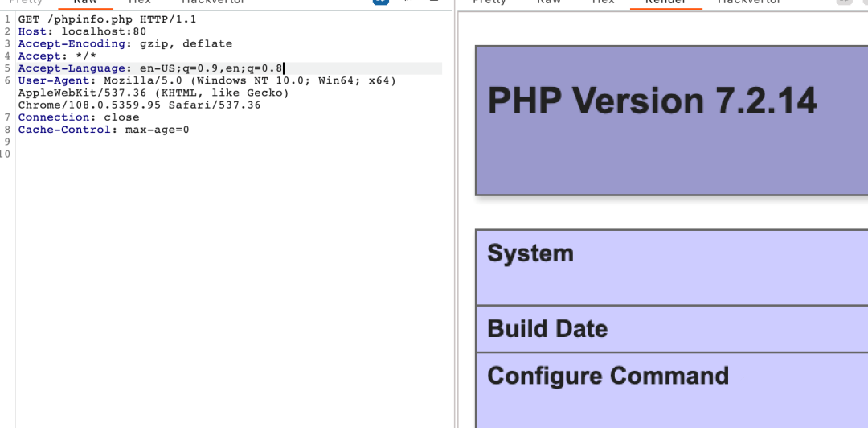Toggle the newline display icon in request pane
This screenshot has height=428, width=868.
408,2
